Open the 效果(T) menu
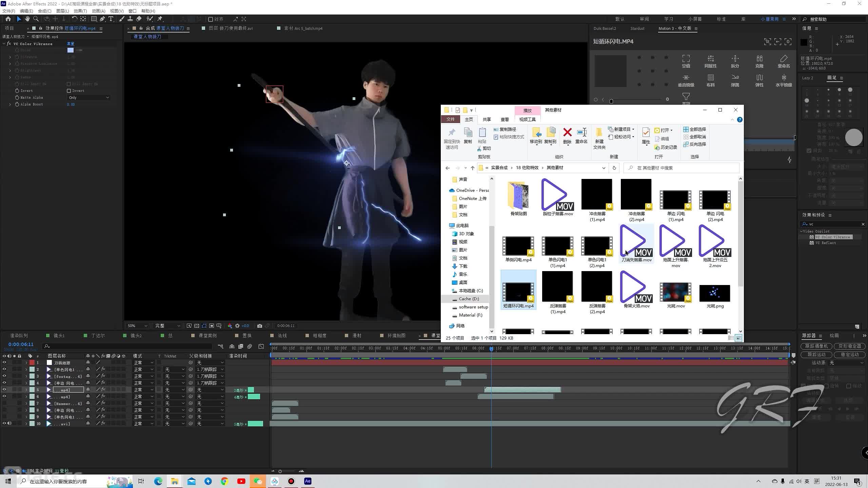 tap(80, 11)
